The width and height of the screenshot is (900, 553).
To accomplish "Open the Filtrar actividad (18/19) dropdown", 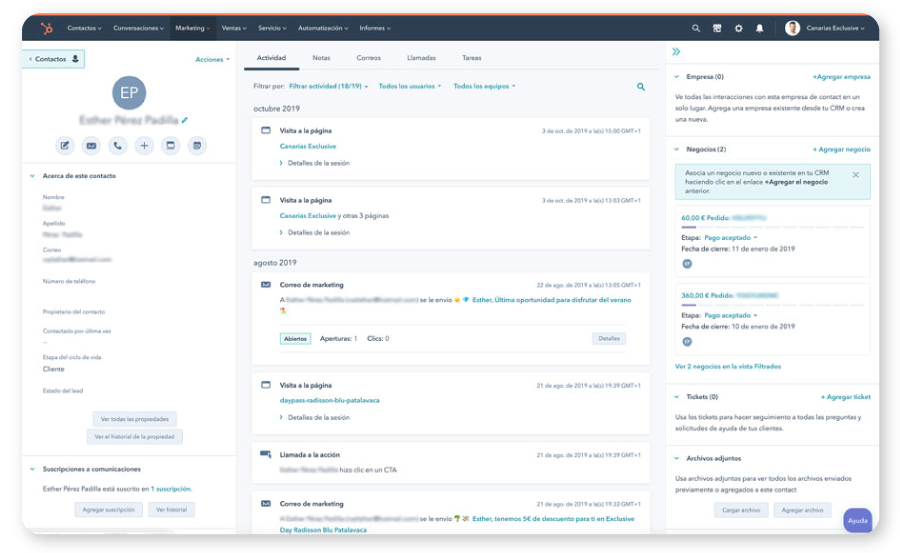I will coord(328,87).
